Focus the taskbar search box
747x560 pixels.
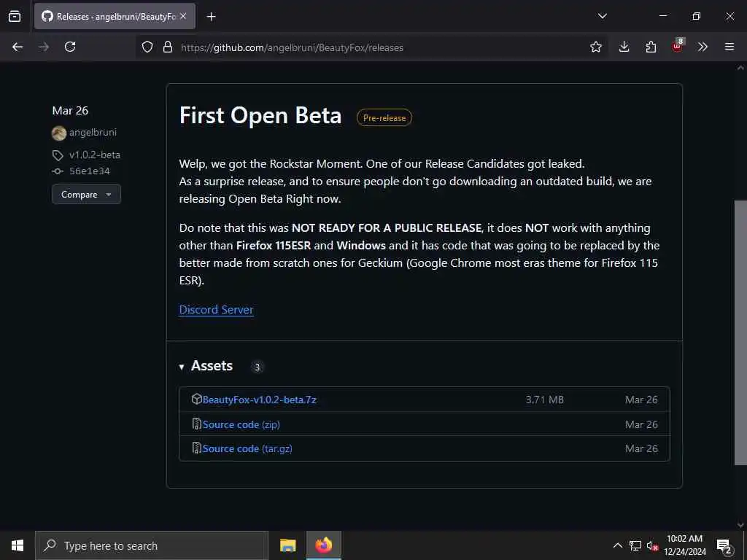pos(152,545)
